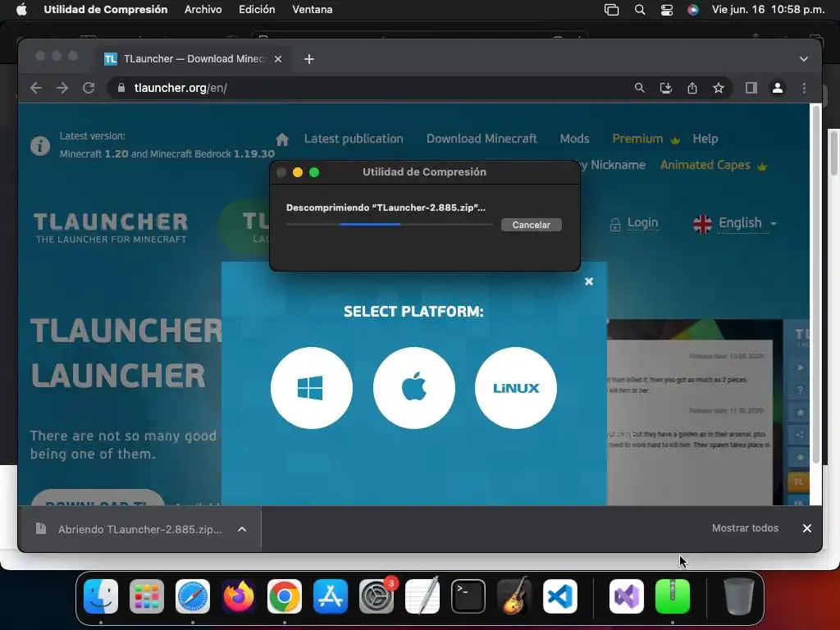The width and height of the screenshot is (840, 630).
Task: Open Safari from the Dock
Action: pyautogui.click(x=193, y=596)
